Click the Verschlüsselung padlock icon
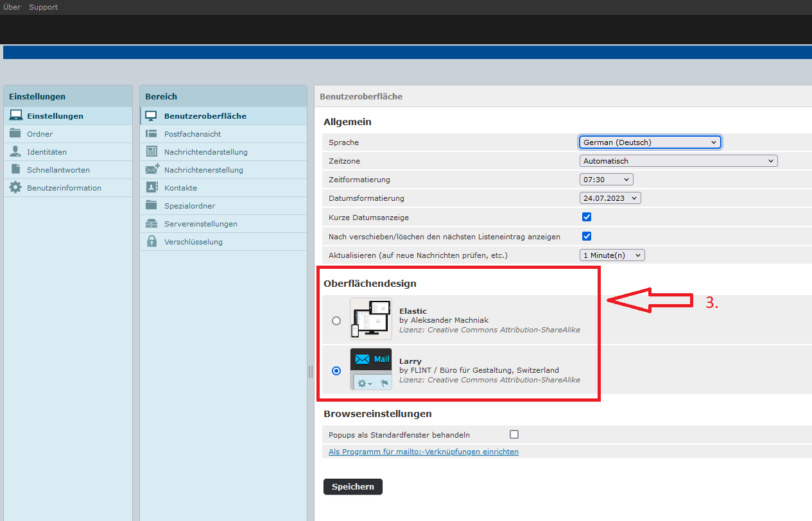The width and height of the screenshot is (812, 521). [x=151, y=242]
